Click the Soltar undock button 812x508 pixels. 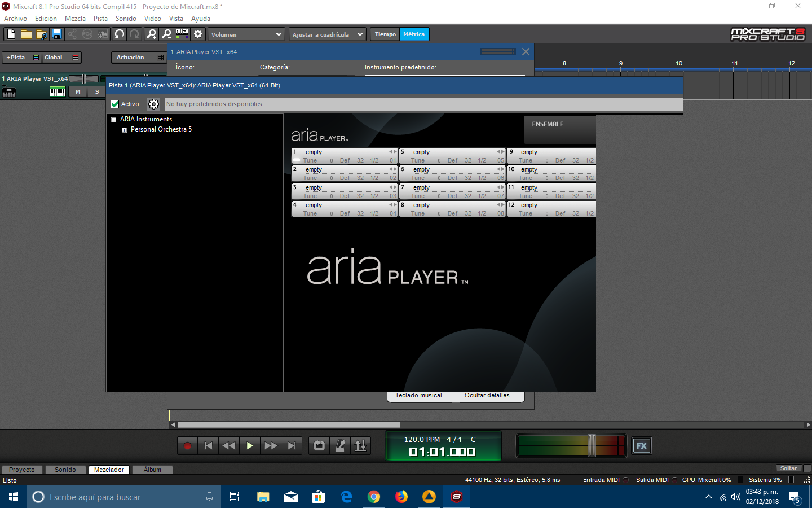coord(788,468)
